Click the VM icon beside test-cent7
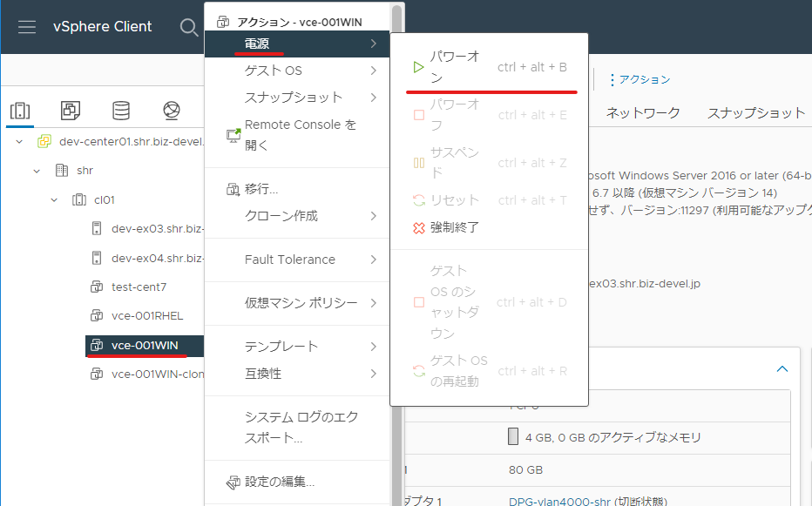 97,287
